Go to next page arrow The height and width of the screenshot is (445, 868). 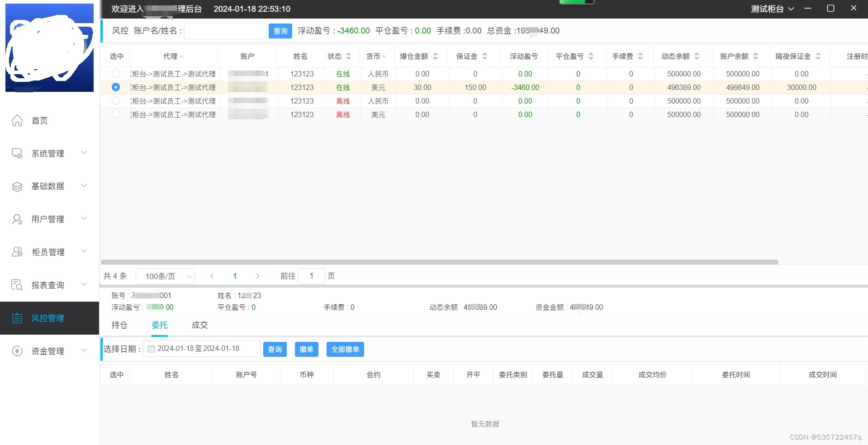pos(257,276)
